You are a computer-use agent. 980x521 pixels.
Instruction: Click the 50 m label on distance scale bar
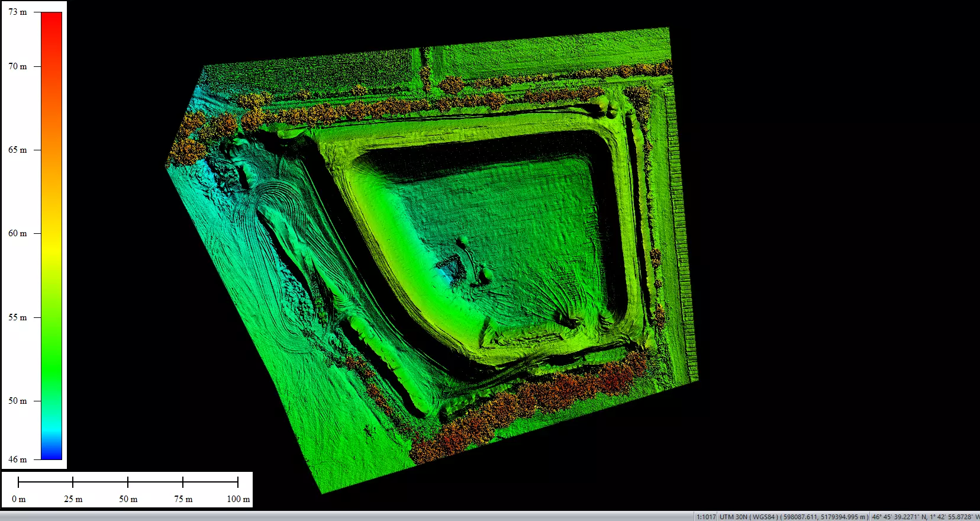point(128,499)
